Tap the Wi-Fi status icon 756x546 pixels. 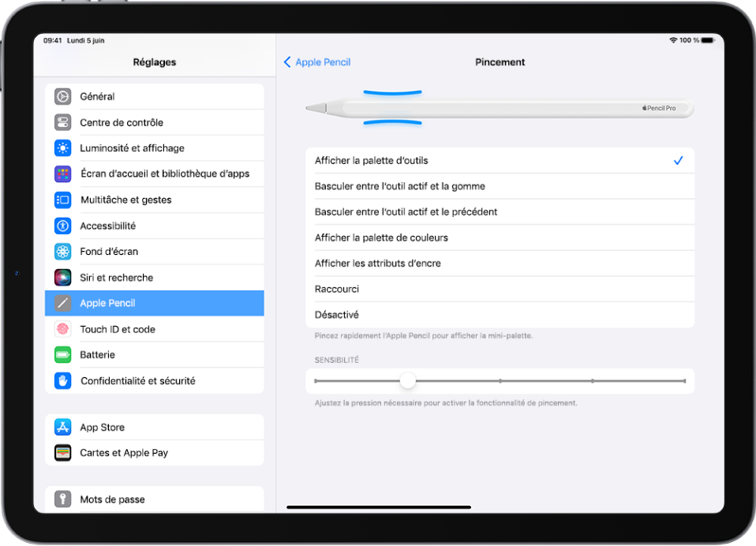click(x=673, y=40)
